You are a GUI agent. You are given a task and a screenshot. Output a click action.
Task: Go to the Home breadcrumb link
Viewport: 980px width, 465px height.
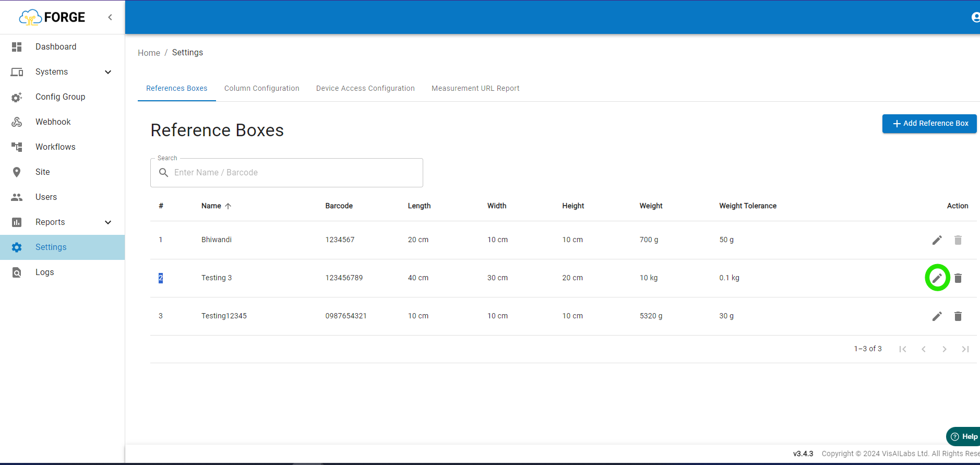pos(149,53)
